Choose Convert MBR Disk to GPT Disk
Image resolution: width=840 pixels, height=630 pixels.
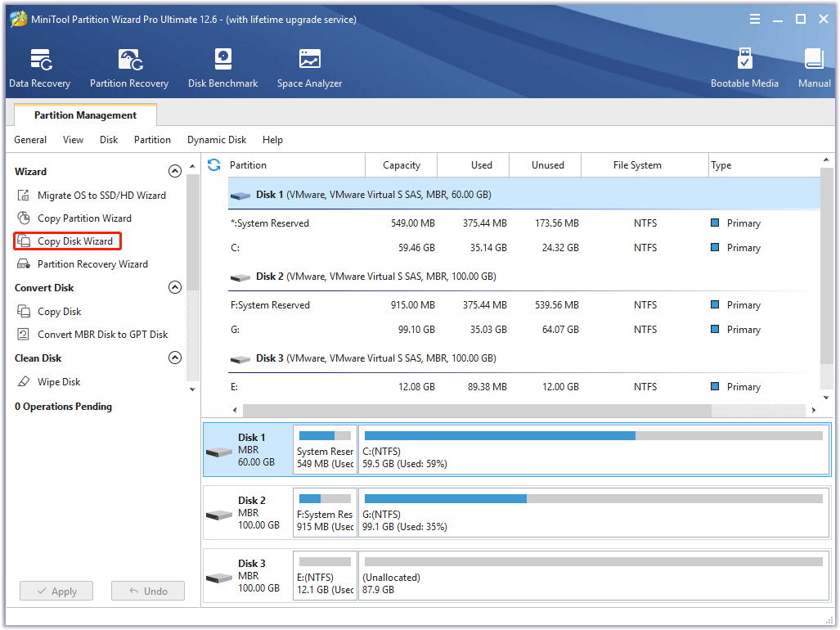coord(102,335)
